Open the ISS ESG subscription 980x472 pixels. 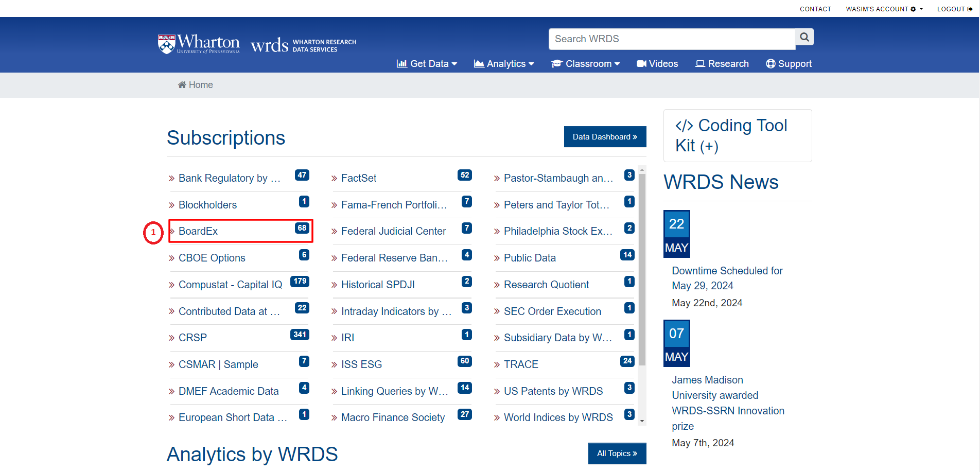(x=361, y=364)
